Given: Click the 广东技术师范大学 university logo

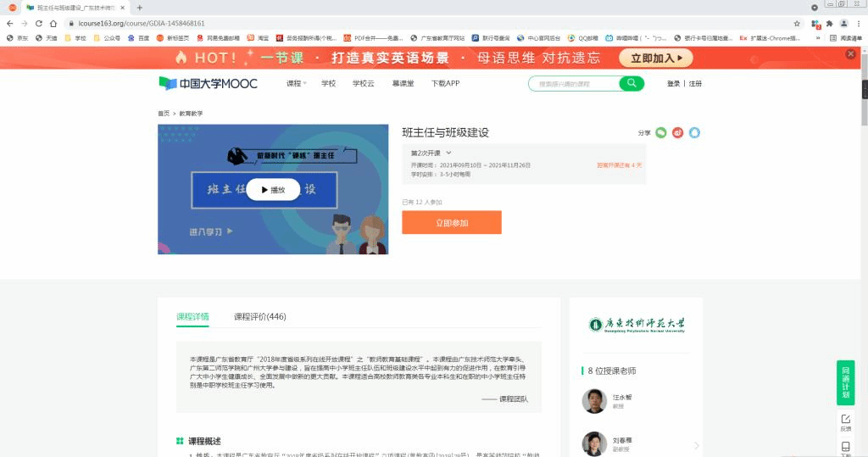Looking at the screenshot, I should pyautogui.click(x=637, y=325).
